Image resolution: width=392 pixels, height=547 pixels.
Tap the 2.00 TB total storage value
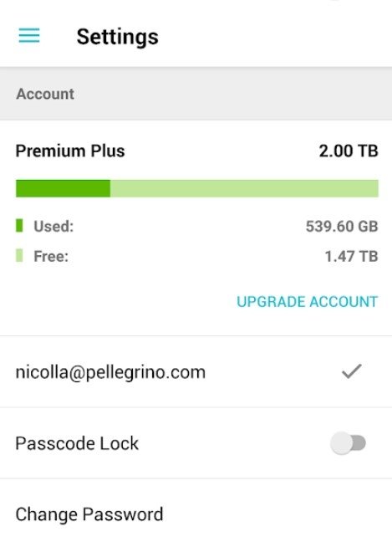[x=349, y=151]
